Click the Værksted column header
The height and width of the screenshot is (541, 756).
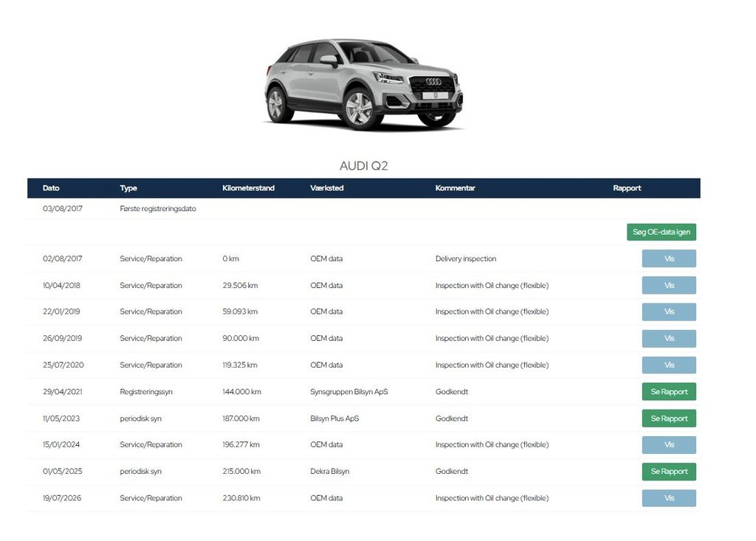click(x=327, y=188)
